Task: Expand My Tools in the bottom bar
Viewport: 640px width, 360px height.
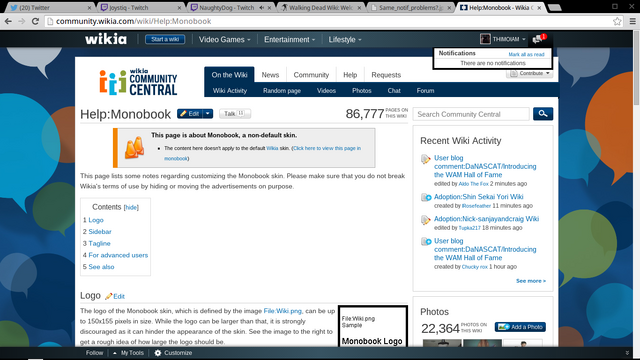Action: point(128,353)
